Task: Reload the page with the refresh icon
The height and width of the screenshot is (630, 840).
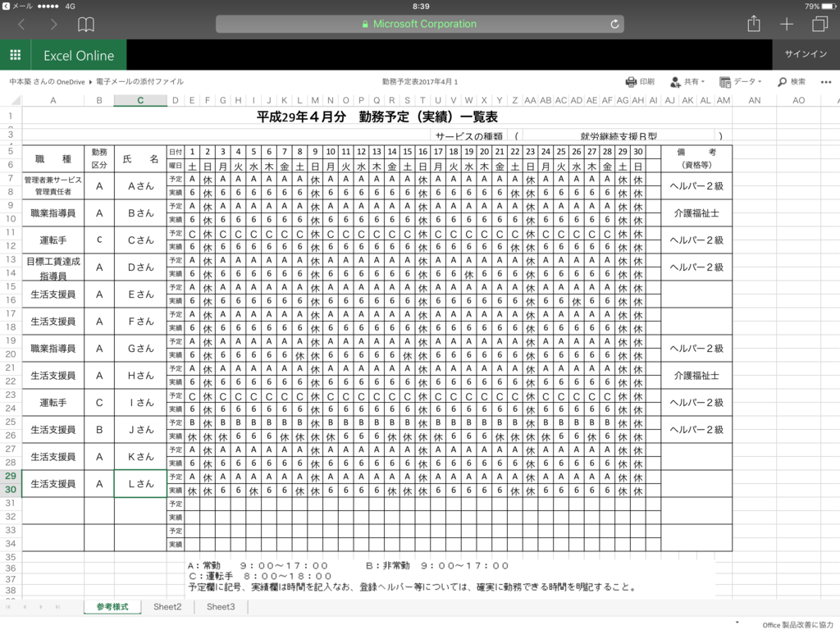Action: coord(614,24)
